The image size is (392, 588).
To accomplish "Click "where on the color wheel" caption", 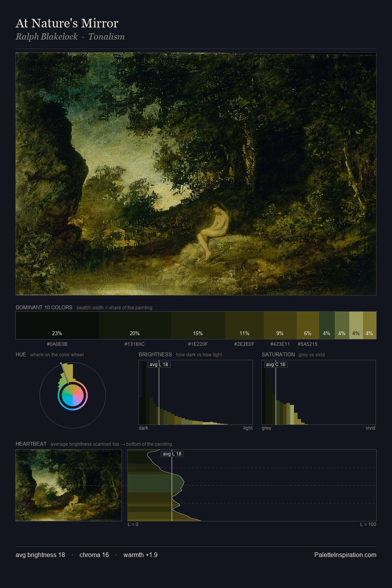I will point(57,355).
